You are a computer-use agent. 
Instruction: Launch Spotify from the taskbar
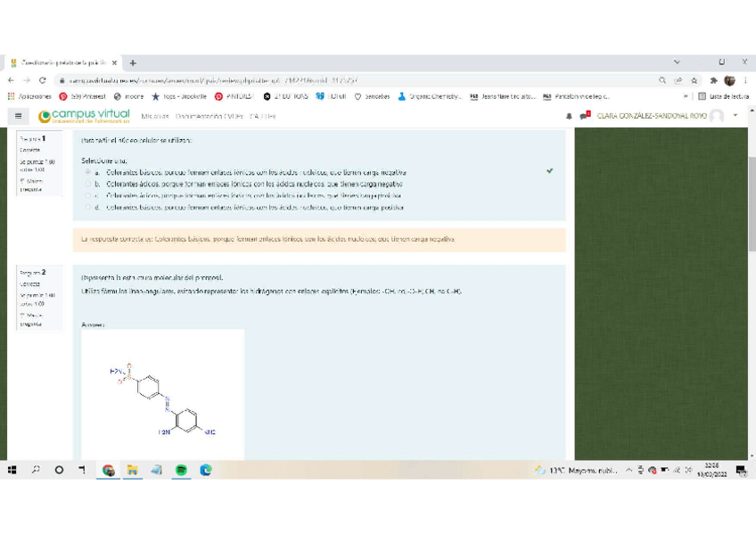181,470
